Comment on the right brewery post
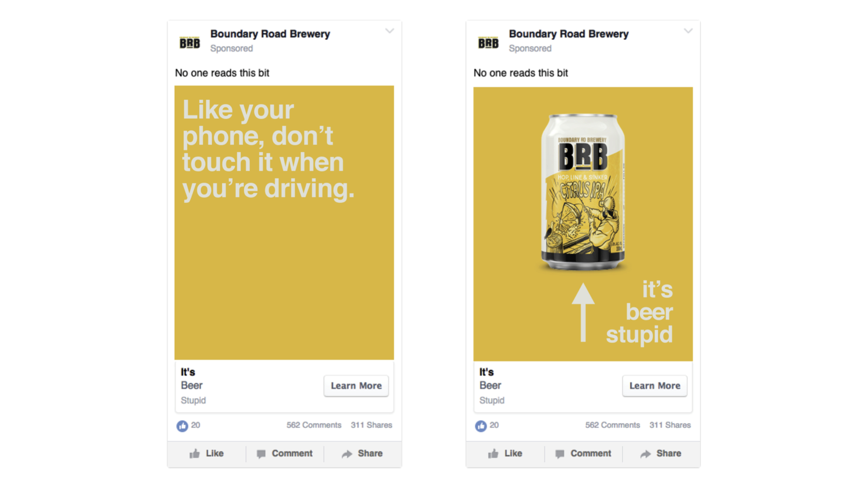 583,453
